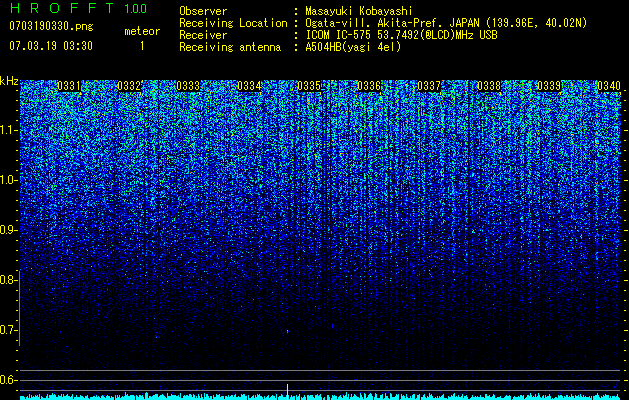Click the cyan signal power graph at bottom
The width and height of the screenshot is (629, 400).
coord(320,396)
